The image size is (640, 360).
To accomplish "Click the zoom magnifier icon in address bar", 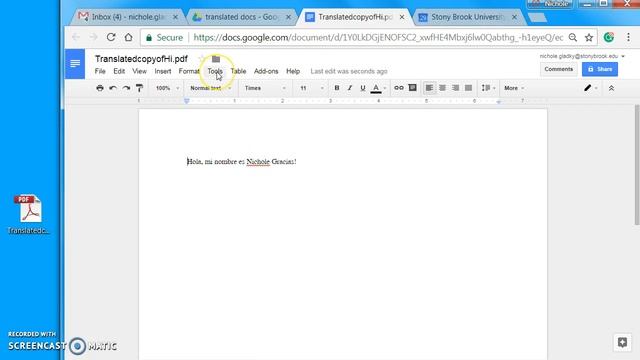I will (573, 38).
